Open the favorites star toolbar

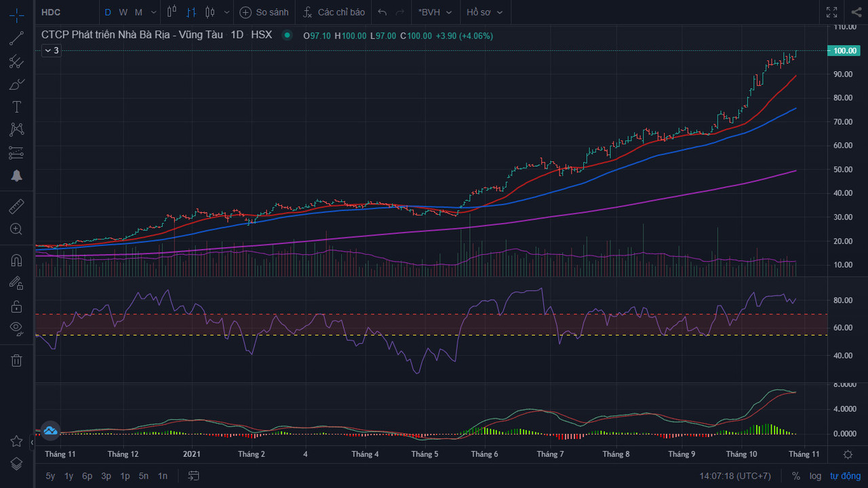click(x=16, y=441)
